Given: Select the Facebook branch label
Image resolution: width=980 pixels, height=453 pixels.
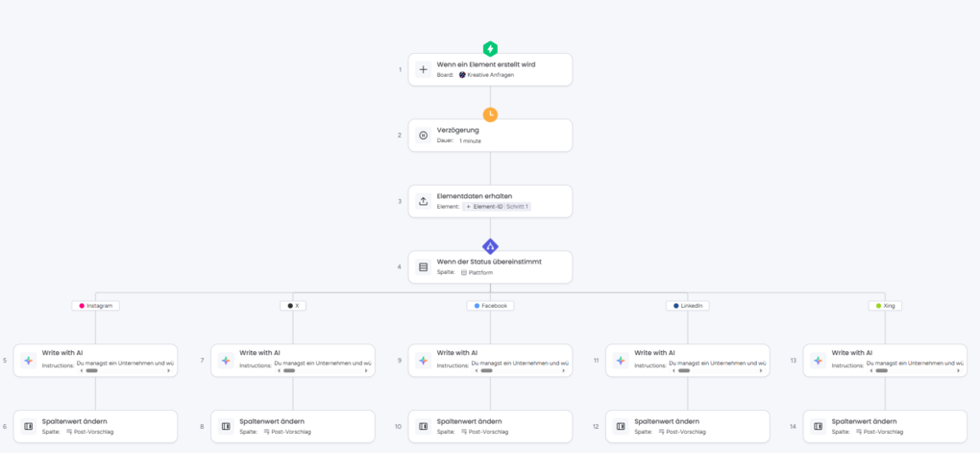Looking at the screenshot, I should (490, 306).
